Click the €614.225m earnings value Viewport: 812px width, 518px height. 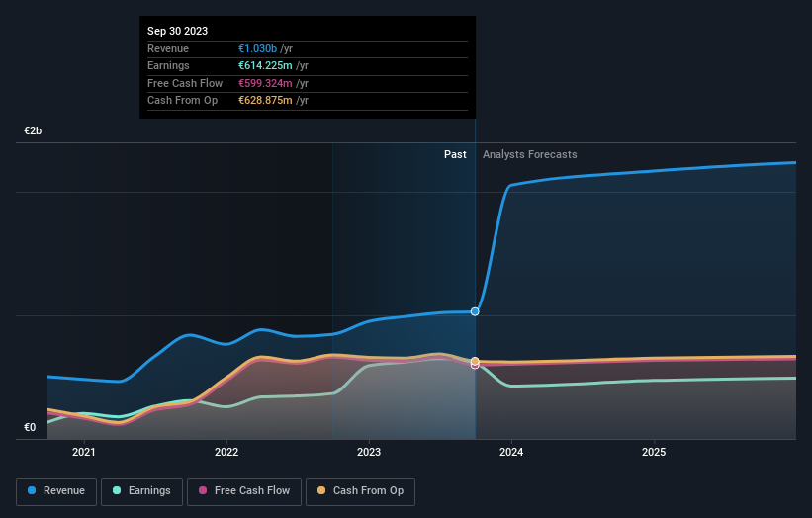pyautogui.click(x=265, y=65)
